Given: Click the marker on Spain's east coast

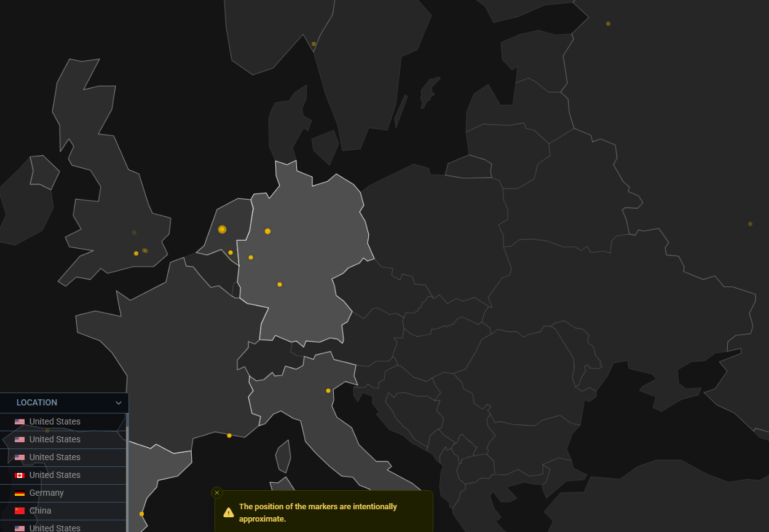Looking at the screenshot, I should [x=141, y=514].
